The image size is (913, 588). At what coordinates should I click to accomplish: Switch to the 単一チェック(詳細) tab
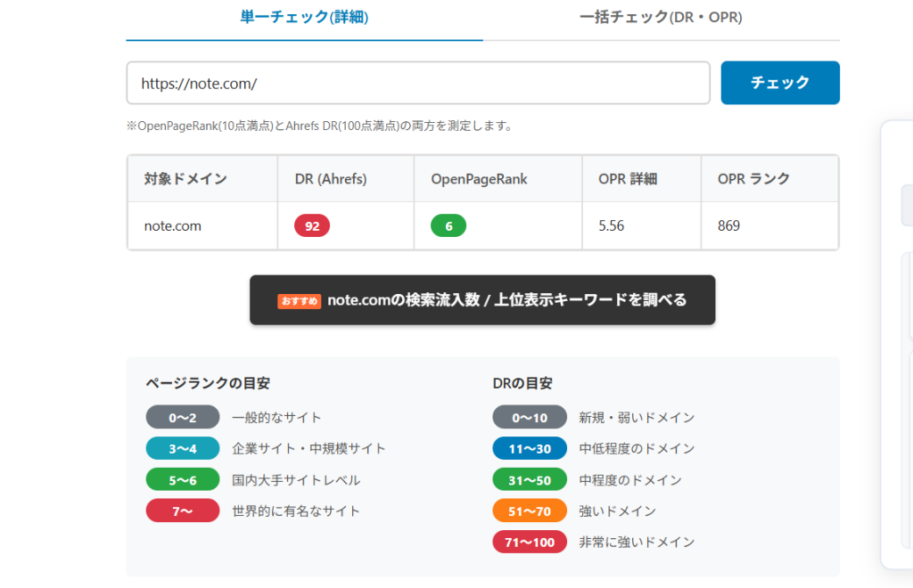point(304,17)
